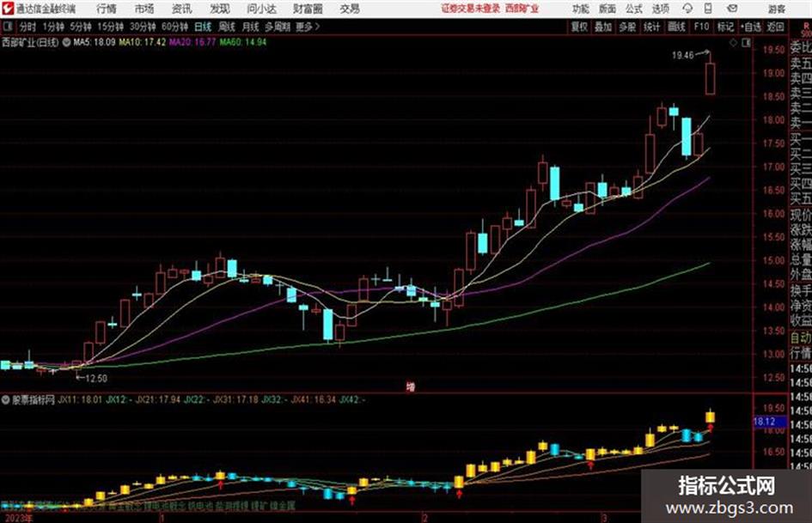Switch to the 60分钟 period tab
812x523 pixels.
(174, 27)
